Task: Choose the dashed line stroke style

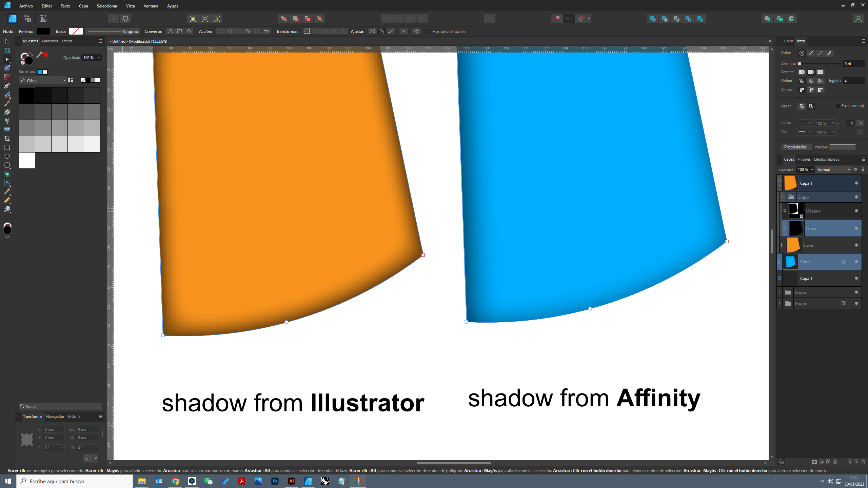Action: point(820,53)
